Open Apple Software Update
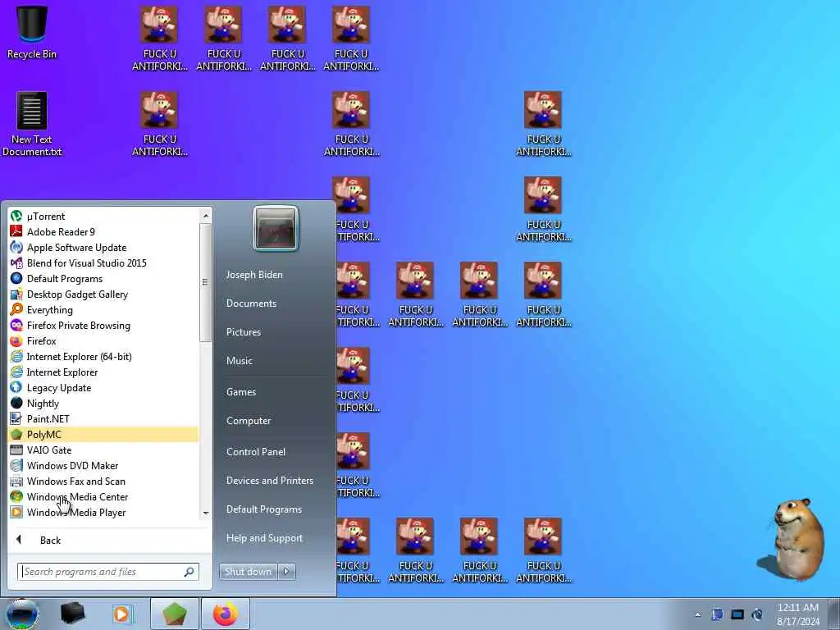 pyautogui.click(x=103, y=248)
